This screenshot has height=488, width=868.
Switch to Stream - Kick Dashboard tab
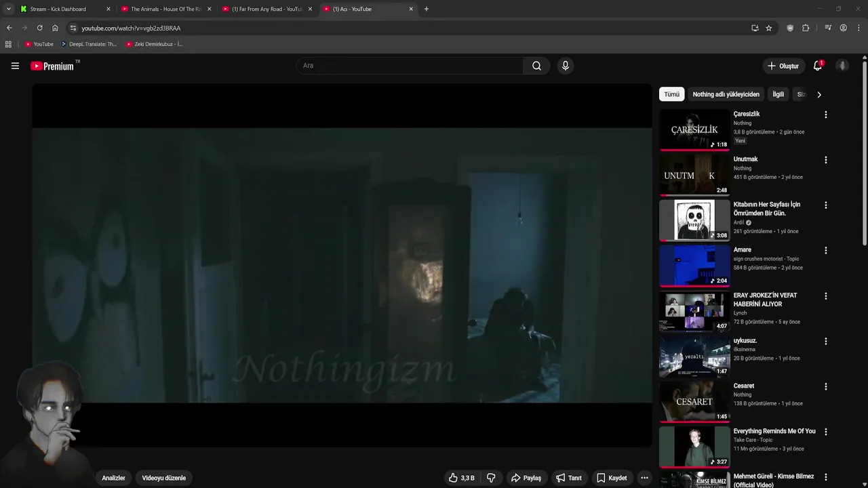[x=65, y=9]
